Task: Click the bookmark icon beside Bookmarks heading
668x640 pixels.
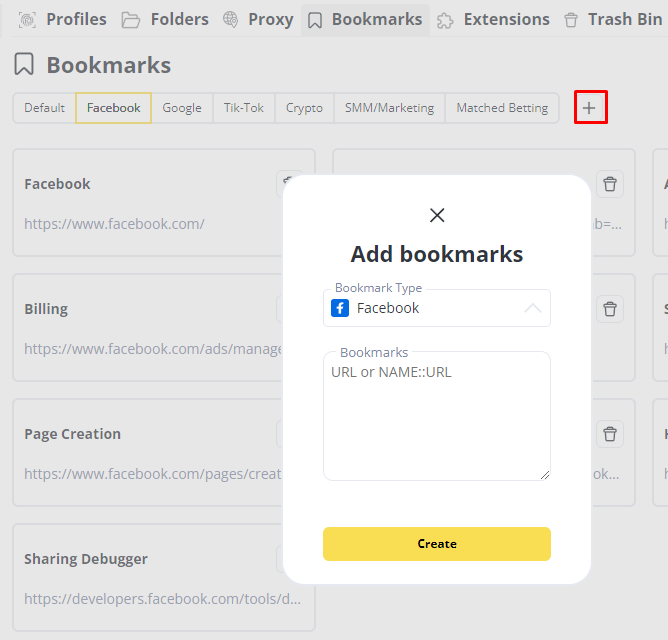Action: pos(24,64)
